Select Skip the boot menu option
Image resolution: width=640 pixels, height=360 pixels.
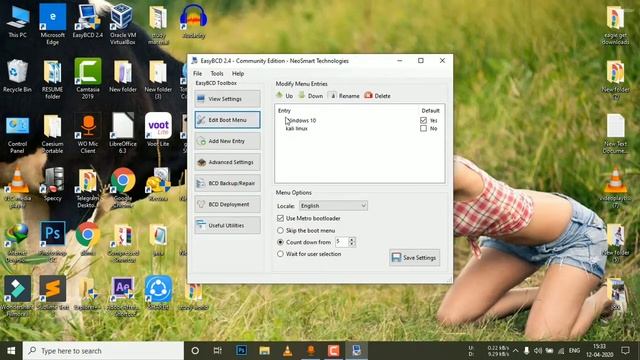click(x=280, y=230)
